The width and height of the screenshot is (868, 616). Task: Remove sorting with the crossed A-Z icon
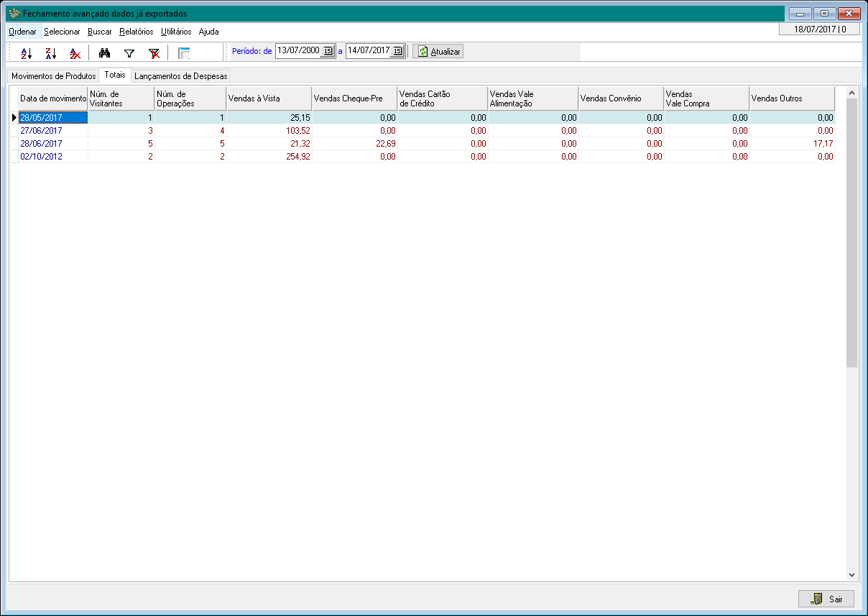click(x=75, y=52)
